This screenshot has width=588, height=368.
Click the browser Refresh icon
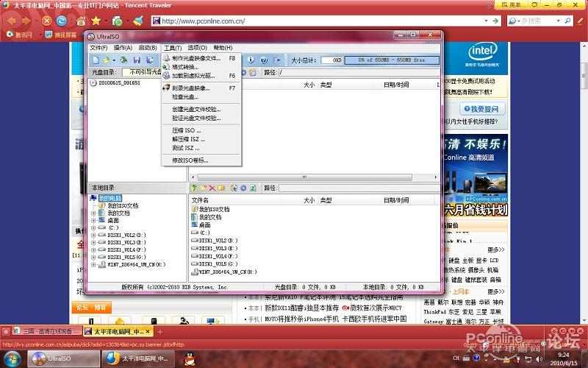pyautogui.click(x=62, y=21)
